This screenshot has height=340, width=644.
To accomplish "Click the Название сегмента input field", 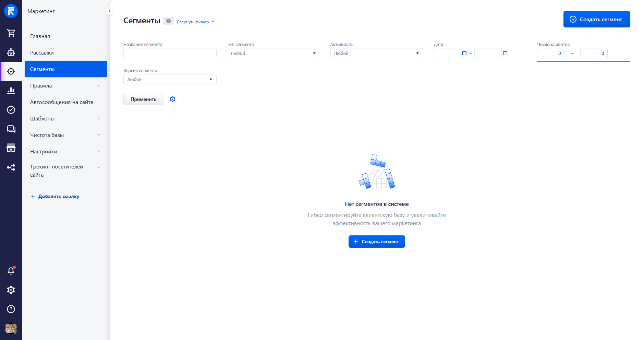I will [170, 53].
